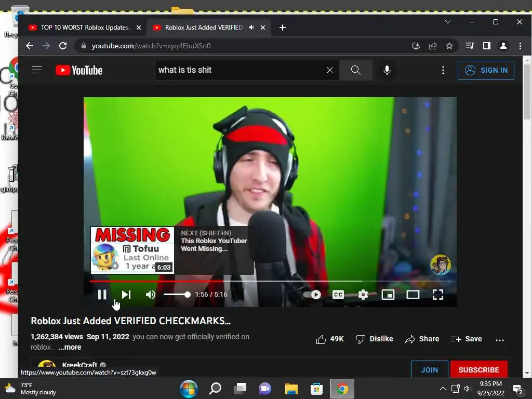Image resolution: width=532 pixels, height=399 pixels.
Task: Enable the miniplayer
Action: (388, 295)
